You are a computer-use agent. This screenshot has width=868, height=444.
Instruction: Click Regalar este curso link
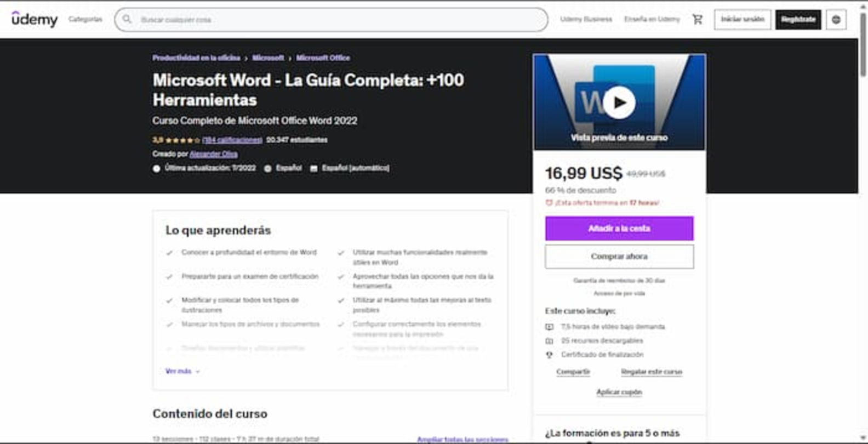(x=652, y=372)
